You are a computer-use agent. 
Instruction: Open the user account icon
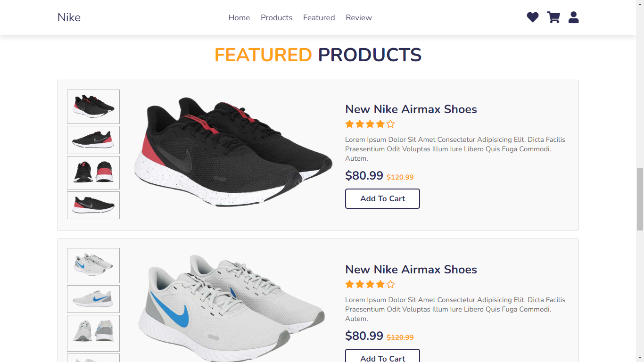pos(573,17)
